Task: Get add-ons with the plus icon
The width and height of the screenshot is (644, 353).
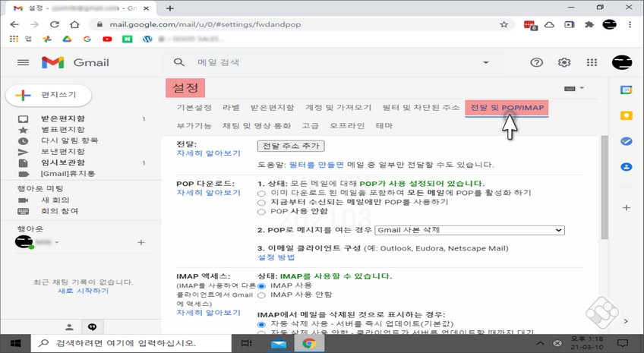Action: point(626,208)
